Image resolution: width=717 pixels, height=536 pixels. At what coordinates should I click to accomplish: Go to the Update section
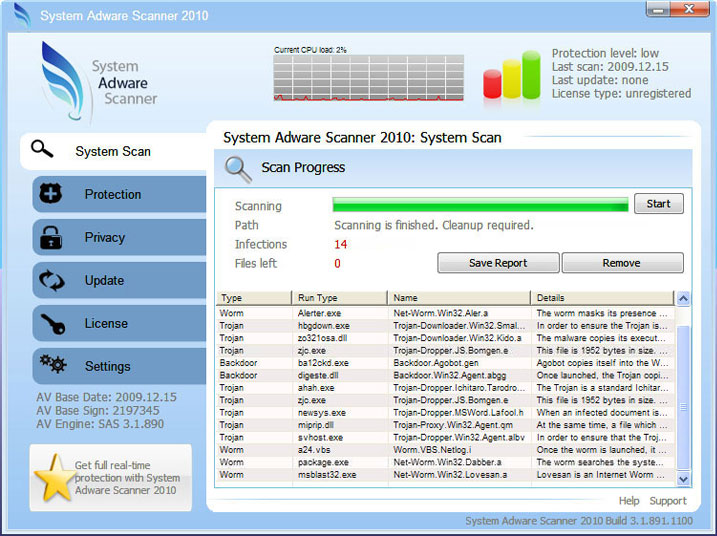pos(119,280)
